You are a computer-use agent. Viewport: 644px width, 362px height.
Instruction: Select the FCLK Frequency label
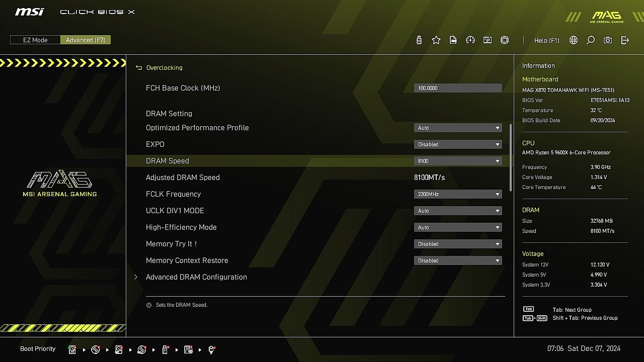point(173,194)
